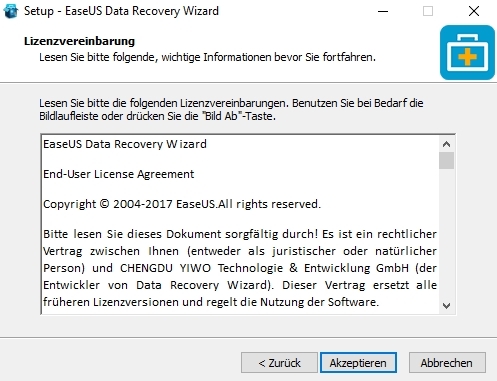Screen dimensions: 497x381
Task: Click the 'End-User License Agreement' line
Action: (x=119, y=174)
